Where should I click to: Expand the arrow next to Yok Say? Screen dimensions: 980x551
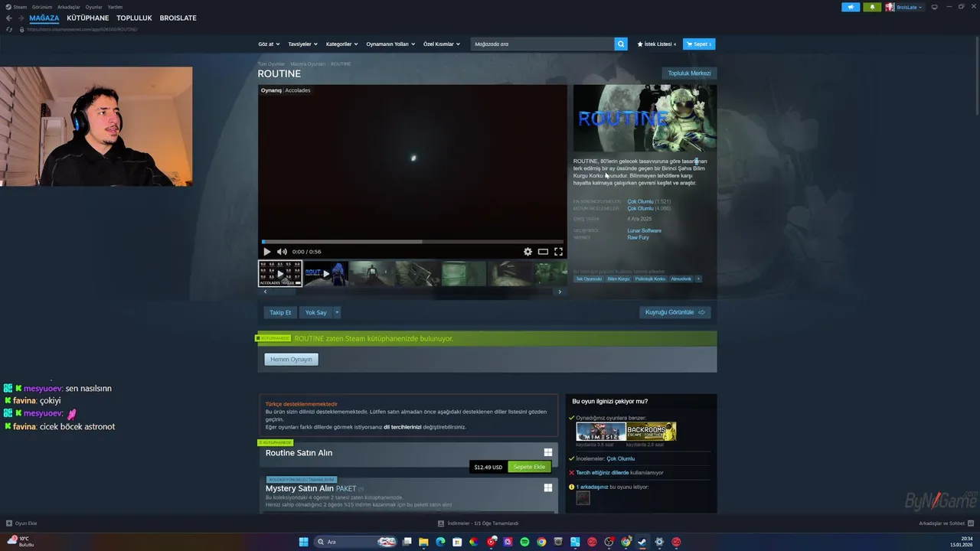(337, 312)
